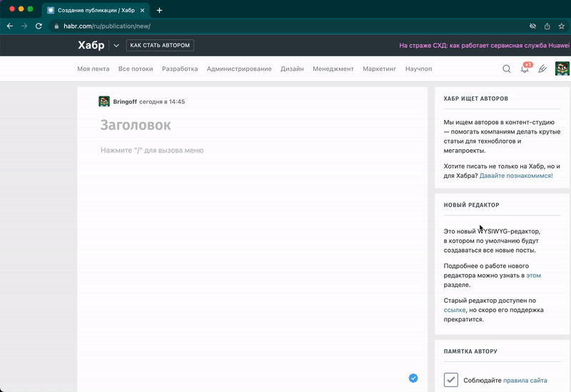Open a new browser tab

tap(159, 10)
